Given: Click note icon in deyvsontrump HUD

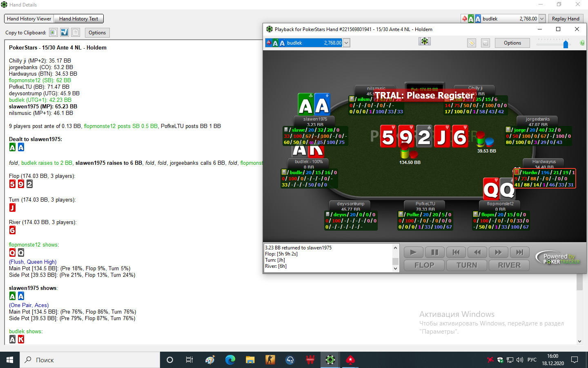Looking at the screenshot, I should point(327,214).
